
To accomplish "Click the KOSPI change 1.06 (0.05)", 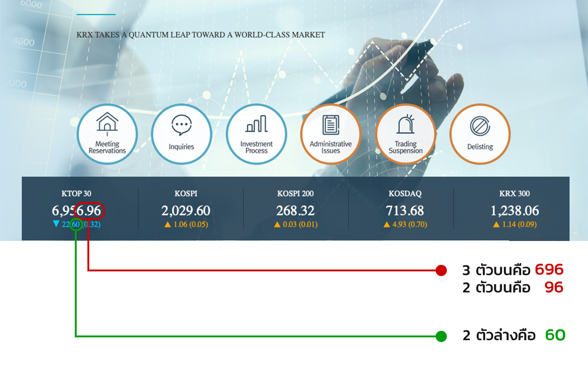I will [191, 225].
